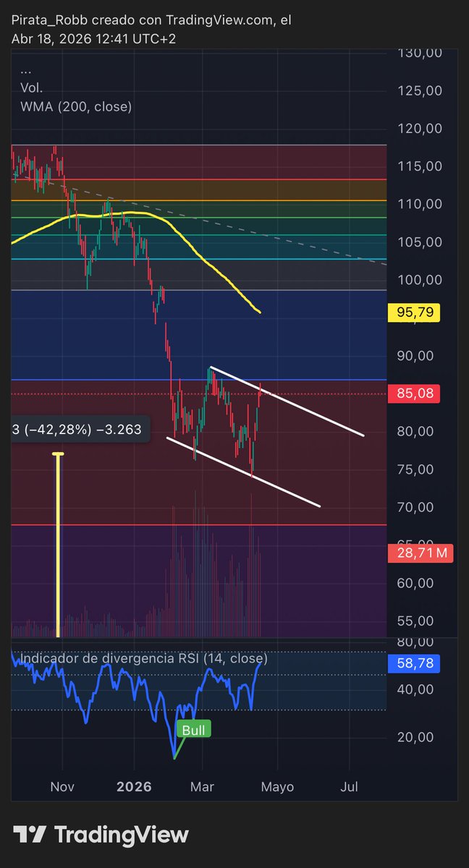Click the (−42,28%) −3.263 measurement label
This screenshot has width=469, height=868.
pyautogui.click(x=81, y=430)
